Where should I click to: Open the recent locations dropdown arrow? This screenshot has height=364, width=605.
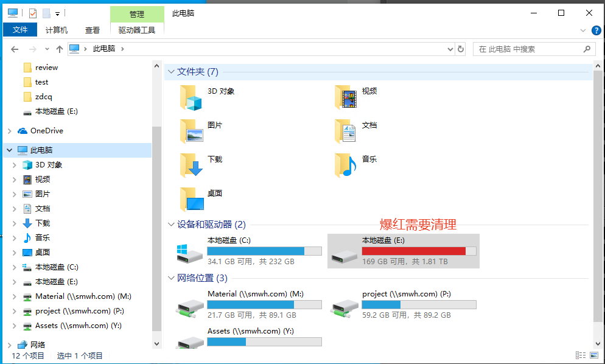pyautogui.click(x=47, y=49)
